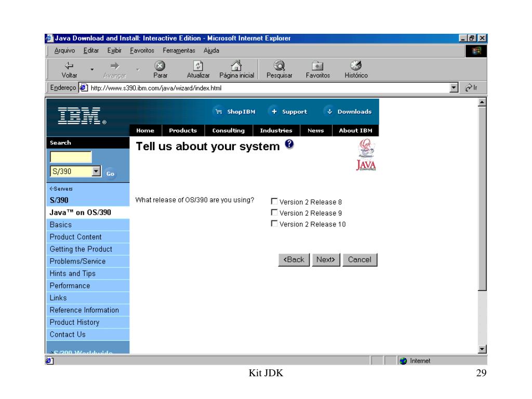The height and width of the screenshot is (399, 532).
Task: Open the Histórico toolbar icon
Action: click(x=356, y=65)
